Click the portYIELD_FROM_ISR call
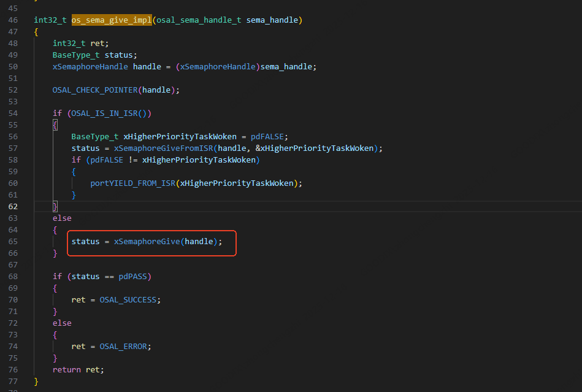This screenshot has height=392, width=582. pos(132,183)
